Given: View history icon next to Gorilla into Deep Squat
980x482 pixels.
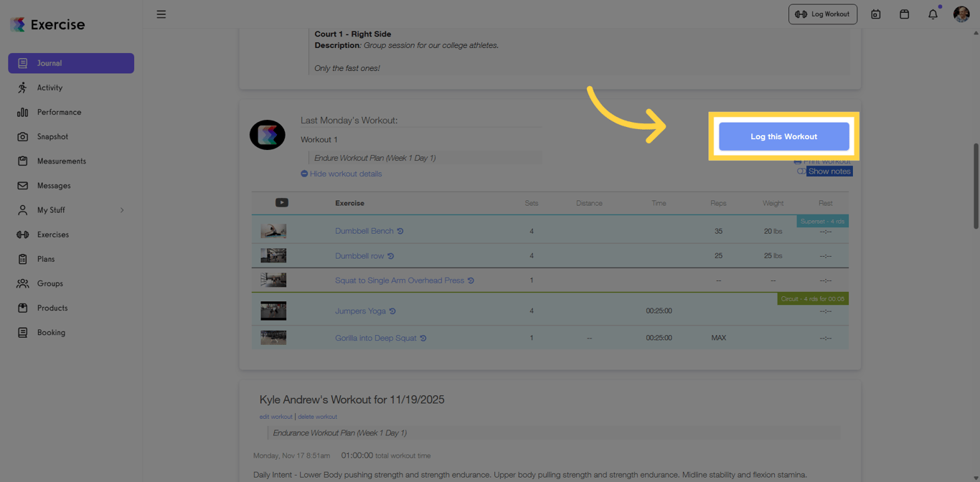Looking at the screenshot, I should coord(423,338).
